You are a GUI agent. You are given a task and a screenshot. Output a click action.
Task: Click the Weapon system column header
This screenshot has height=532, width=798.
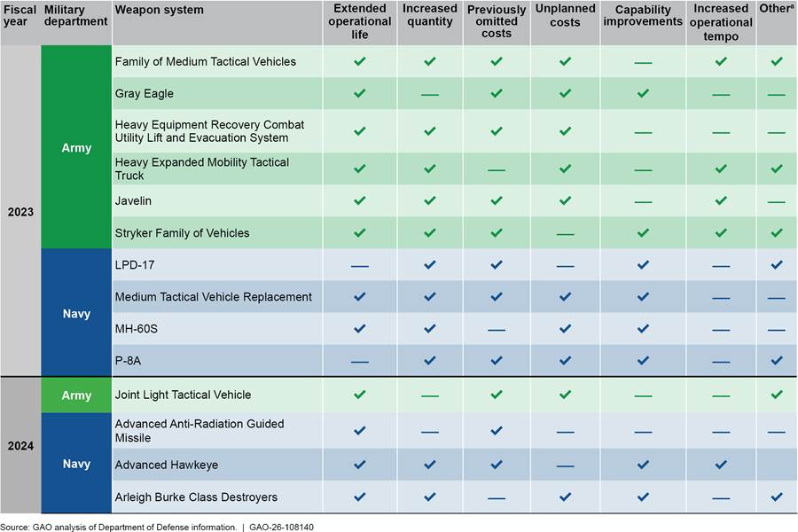(160, 11)
